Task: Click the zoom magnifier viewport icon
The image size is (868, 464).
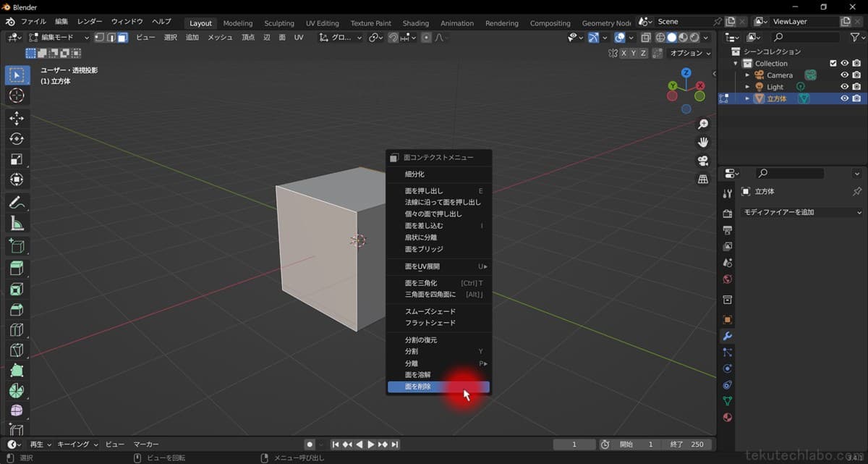Action: [x=702, y=125]
